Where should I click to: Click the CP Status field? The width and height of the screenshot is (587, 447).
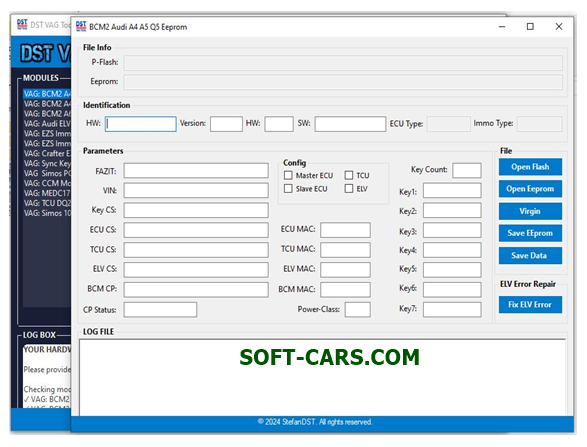(160, 310)
